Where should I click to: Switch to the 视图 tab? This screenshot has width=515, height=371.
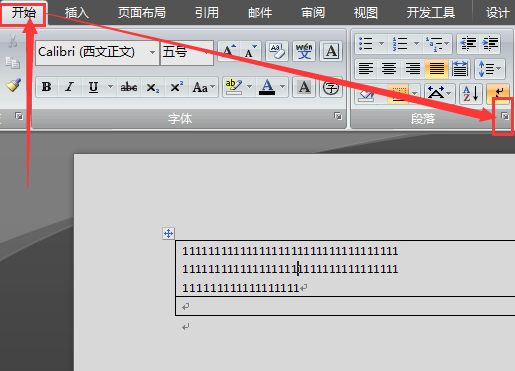tap(366, 13)
